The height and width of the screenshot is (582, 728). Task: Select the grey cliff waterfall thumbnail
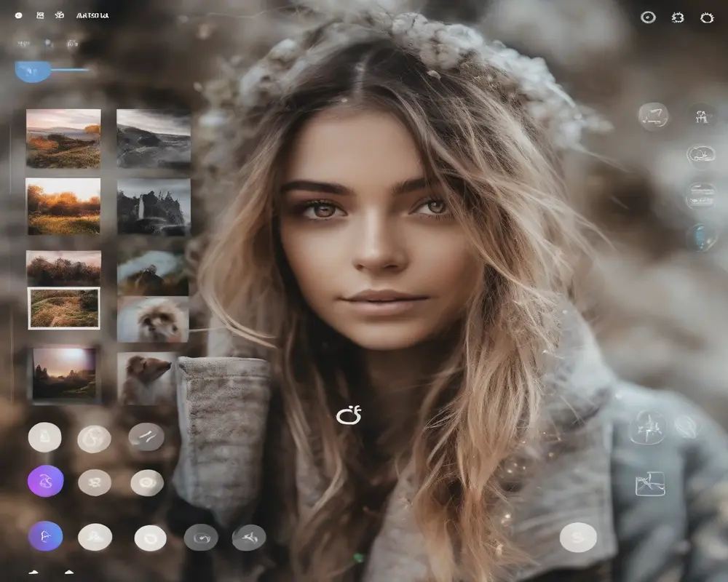(154, 207)
